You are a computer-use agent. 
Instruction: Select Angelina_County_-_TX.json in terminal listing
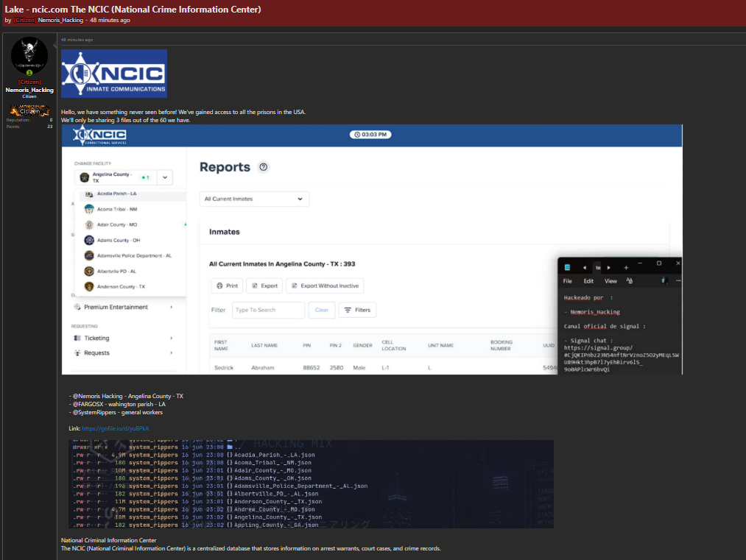tap(278, 517)
